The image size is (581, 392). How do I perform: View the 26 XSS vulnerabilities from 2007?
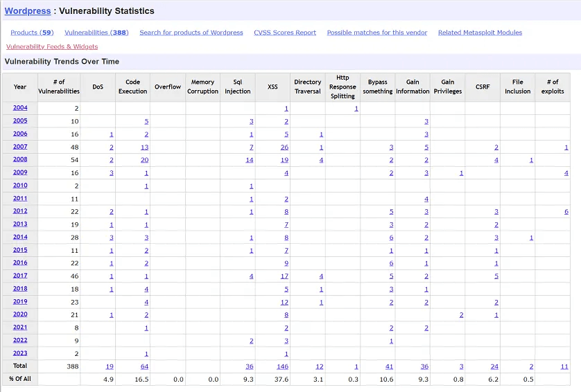click(284, 148)
